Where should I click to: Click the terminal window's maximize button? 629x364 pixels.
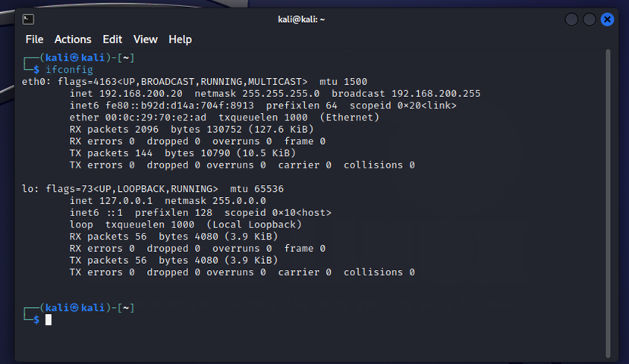(589, 19)
